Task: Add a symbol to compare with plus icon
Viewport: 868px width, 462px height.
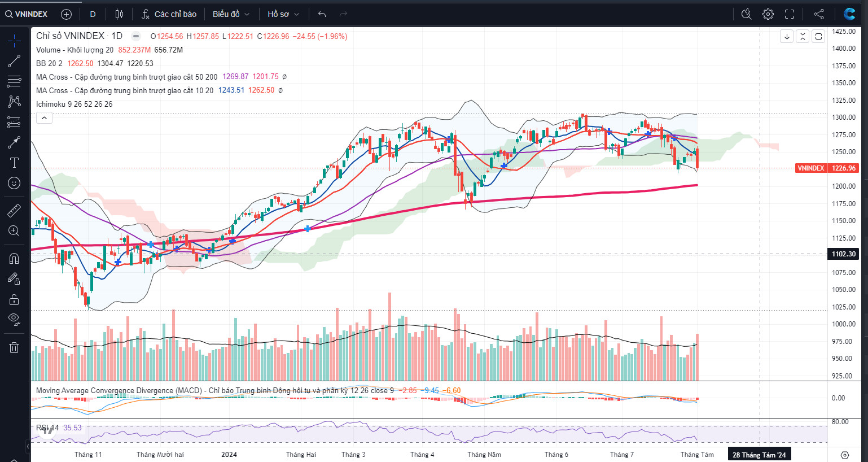Action: tap(66, 14)
